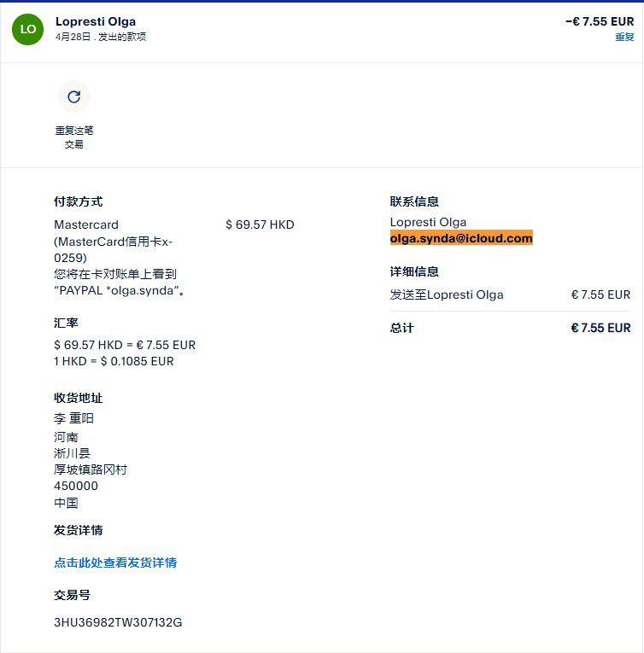Image resolution: width=644 pixels, height=653 pixels.
Task: Click the 发送至Lopresti Olga detail row
Action: click(x=447, y=294)
